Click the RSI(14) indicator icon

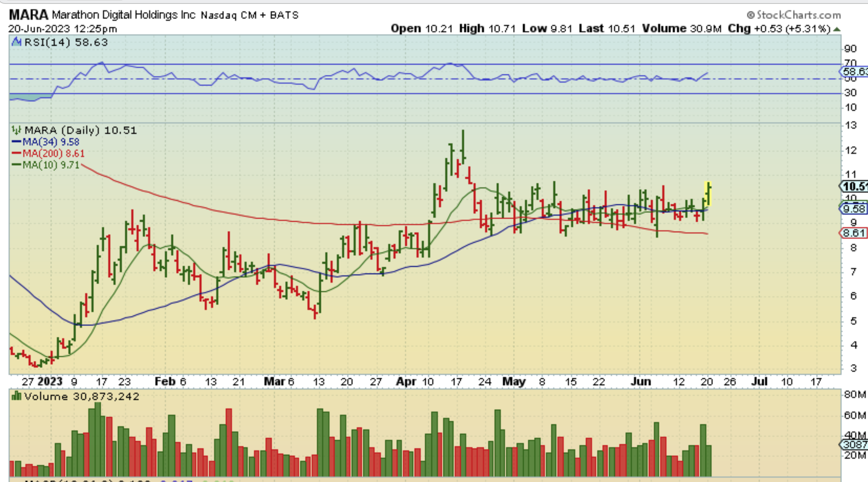pyautogui.click(x=16, y=42)
